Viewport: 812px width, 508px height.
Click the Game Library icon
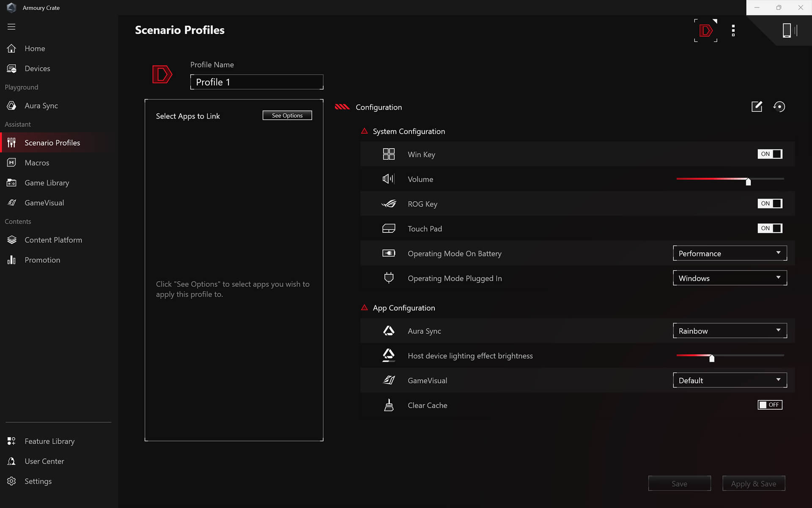11,183
